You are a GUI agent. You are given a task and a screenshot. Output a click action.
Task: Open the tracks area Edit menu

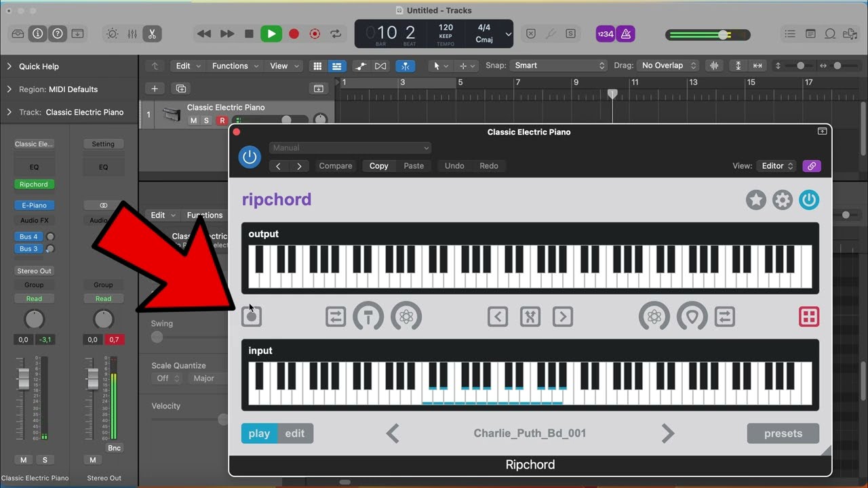coord(189,66)
